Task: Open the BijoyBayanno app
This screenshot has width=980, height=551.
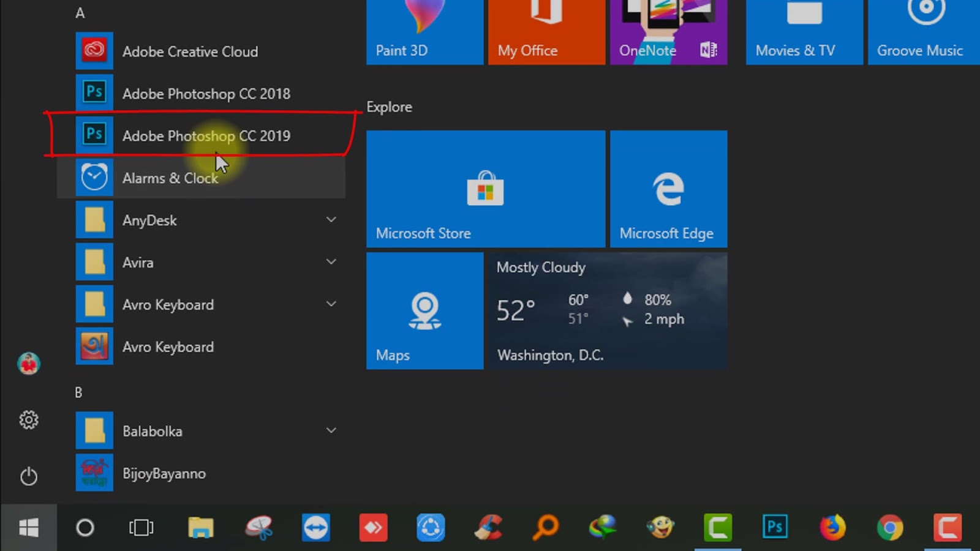Action: (201, 473)
